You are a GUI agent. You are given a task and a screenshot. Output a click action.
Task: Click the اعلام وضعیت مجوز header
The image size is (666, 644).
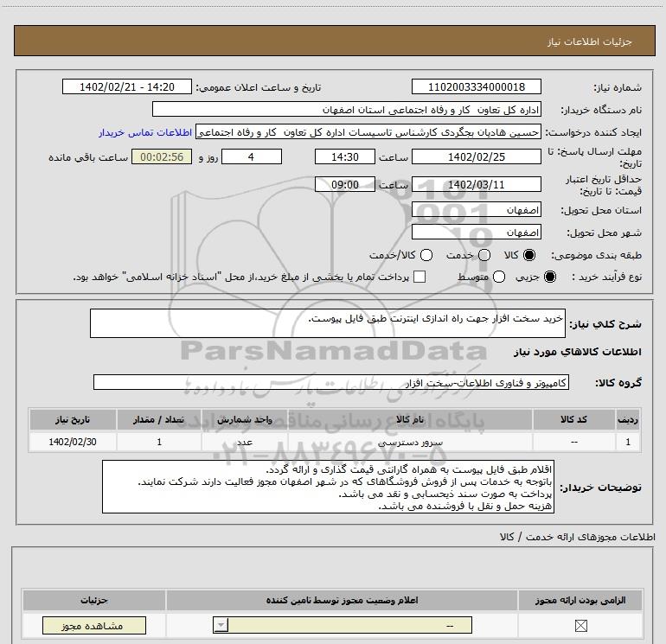click(x=342, y=600)
